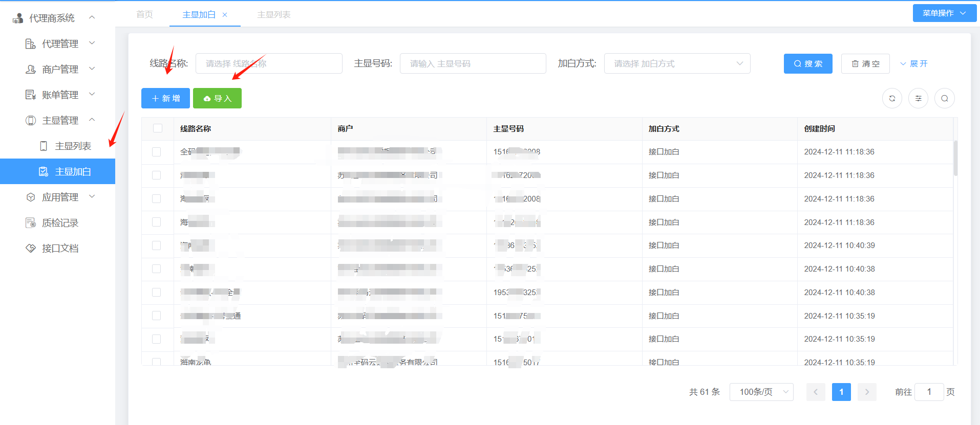Screen dimensions: 980x425
Task: Select the checkbox in the third row
Action: click(x=157, y=199)
